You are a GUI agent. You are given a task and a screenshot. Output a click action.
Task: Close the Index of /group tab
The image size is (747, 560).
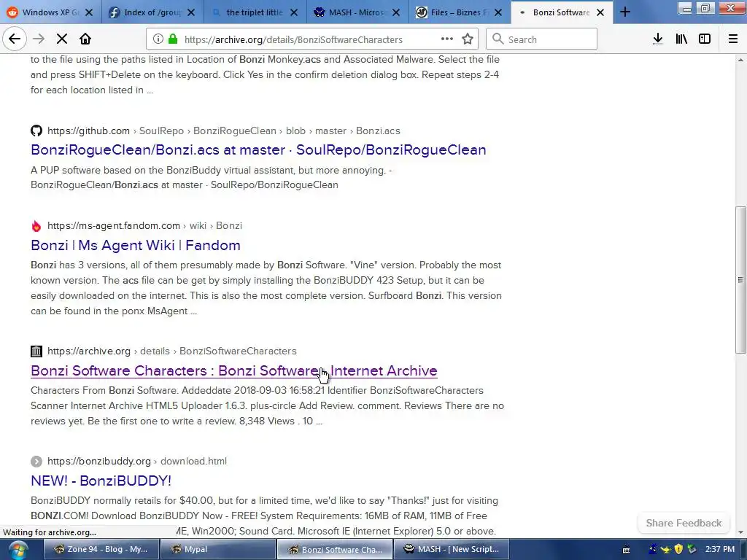(191, 13)
